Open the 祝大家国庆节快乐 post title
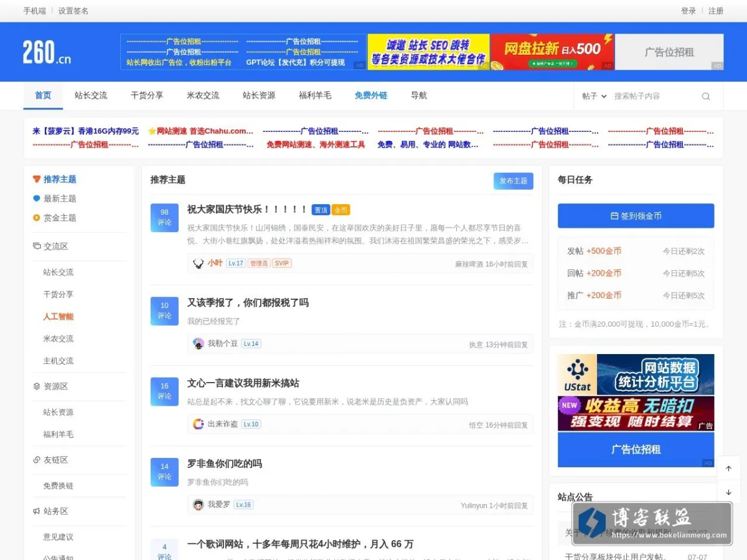747x560 pixels. (247, 210)
